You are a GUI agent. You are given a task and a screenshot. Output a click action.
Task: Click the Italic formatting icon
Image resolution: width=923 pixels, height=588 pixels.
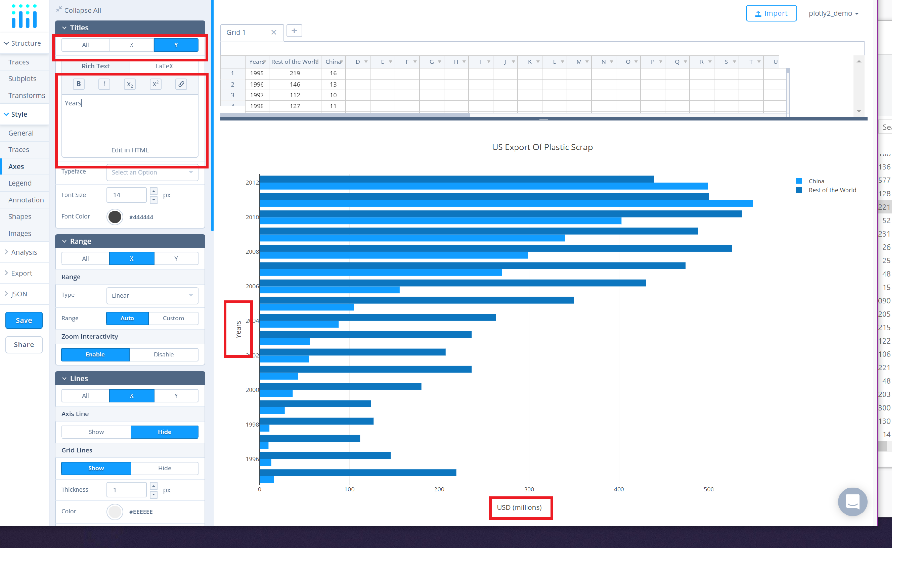(104, 84)
